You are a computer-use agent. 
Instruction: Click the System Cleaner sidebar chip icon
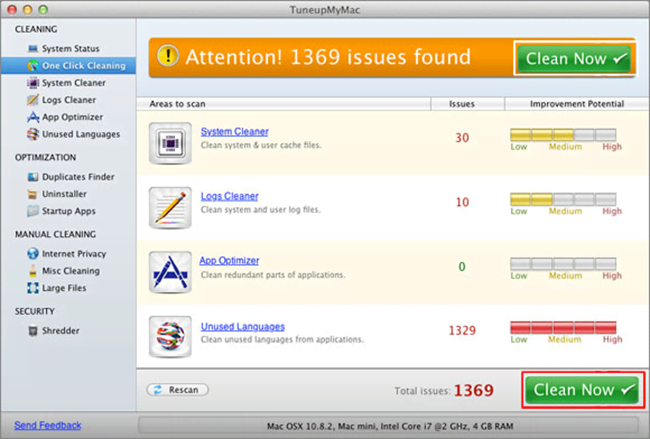tap(33, 83)
